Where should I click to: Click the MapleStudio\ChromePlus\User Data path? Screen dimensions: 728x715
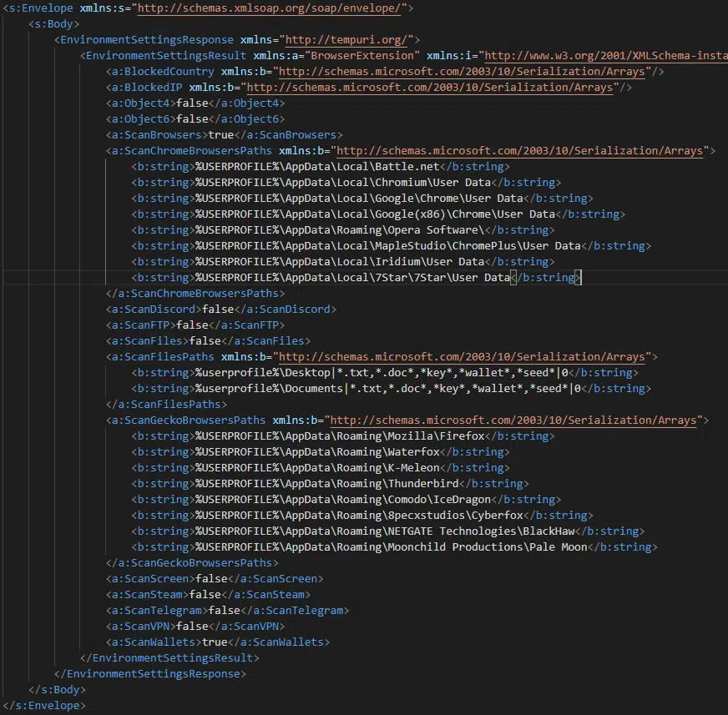388,246
